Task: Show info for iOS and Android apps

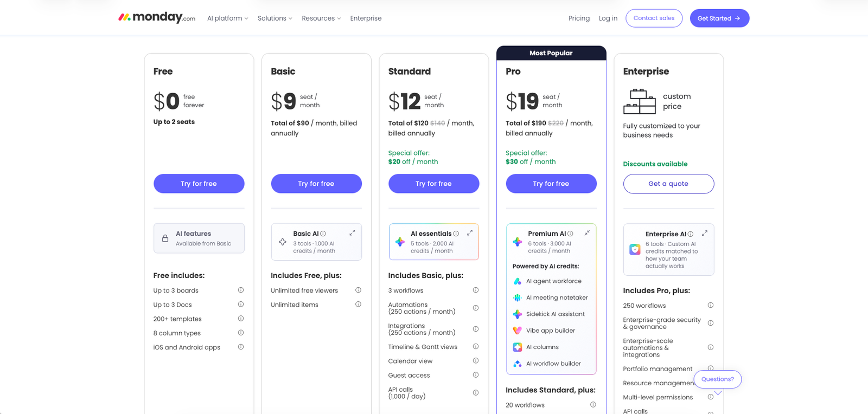Action: coord(241,347)
